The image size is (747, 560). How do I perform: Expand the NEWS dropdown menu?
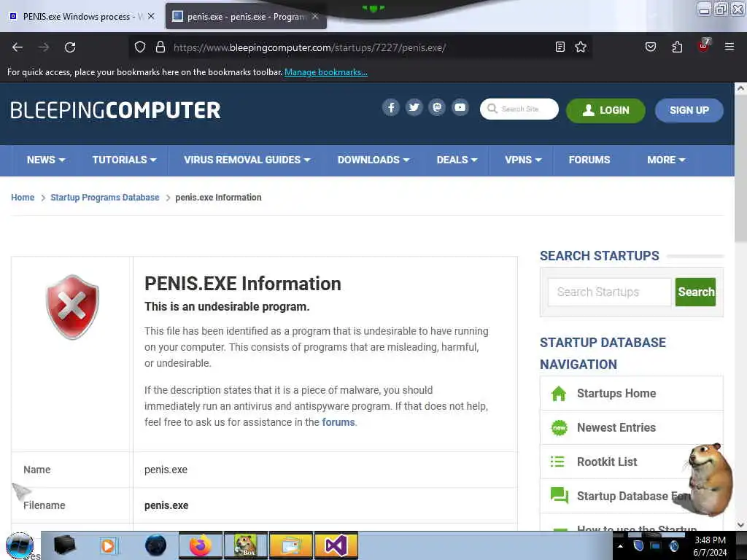pos(46,160)
